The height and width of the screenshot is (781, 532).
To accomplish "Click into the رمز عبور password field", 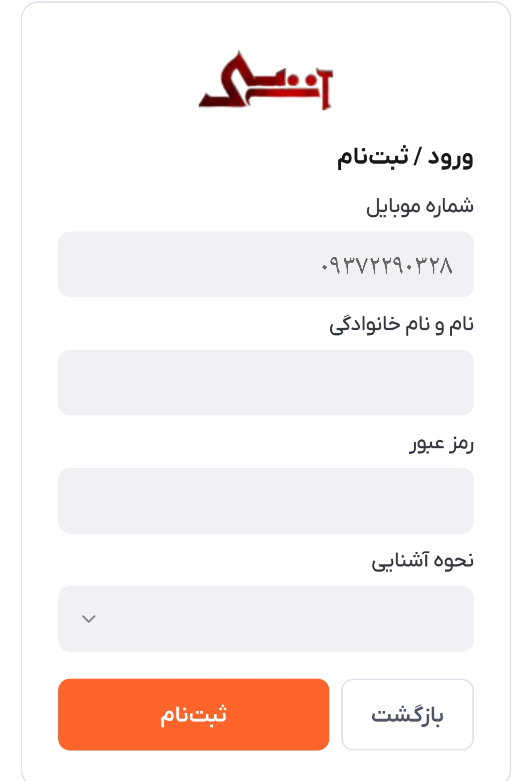I will [266, 501].
